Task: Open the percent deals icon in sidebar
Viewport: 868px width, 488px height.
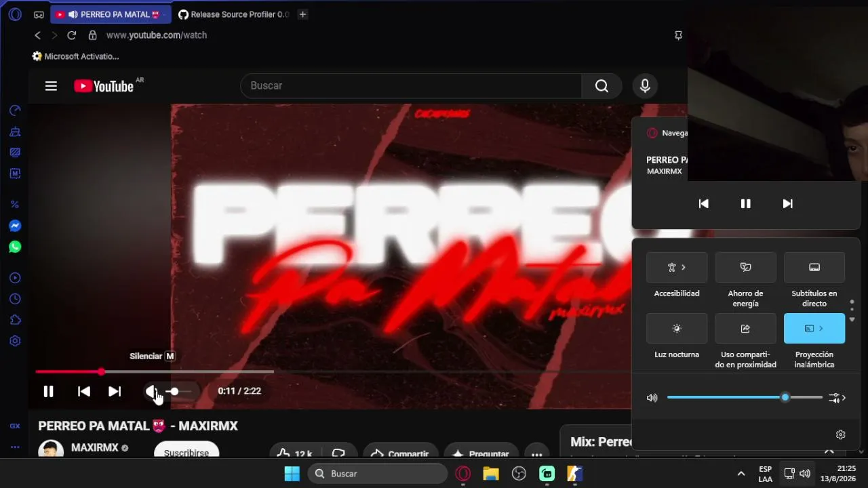Action: pos(15,204)
